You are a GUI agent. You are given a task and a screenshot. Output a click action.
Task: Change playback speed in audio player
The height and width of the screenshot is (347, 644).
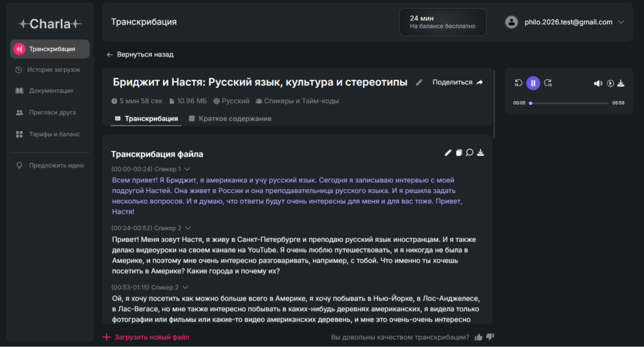click(610, 84)
